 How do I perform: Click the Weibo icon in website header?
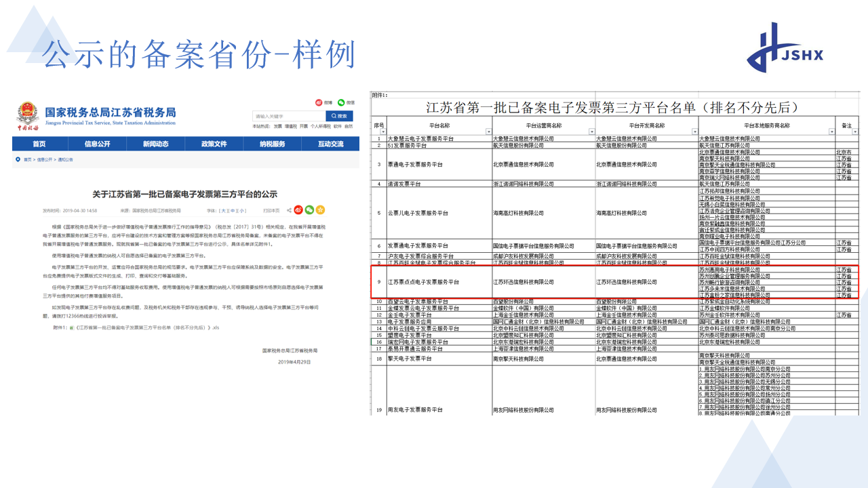click(319, 102)
